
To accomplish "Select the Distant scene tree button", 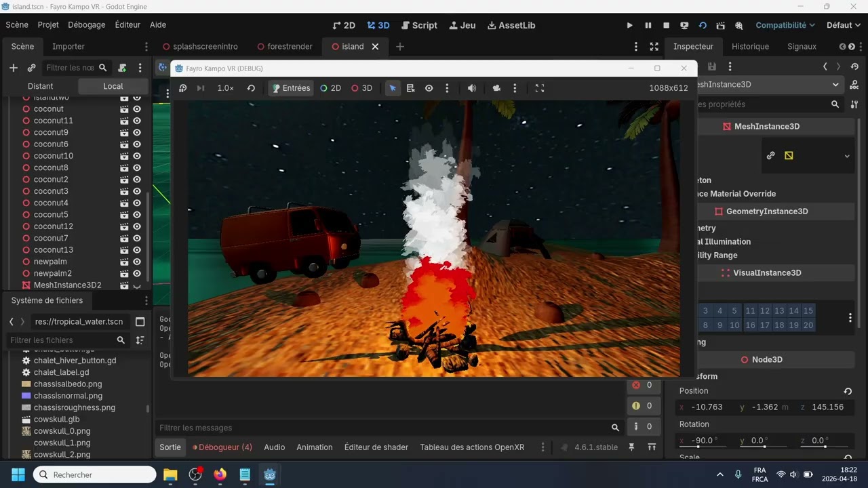I will [41, 86].
